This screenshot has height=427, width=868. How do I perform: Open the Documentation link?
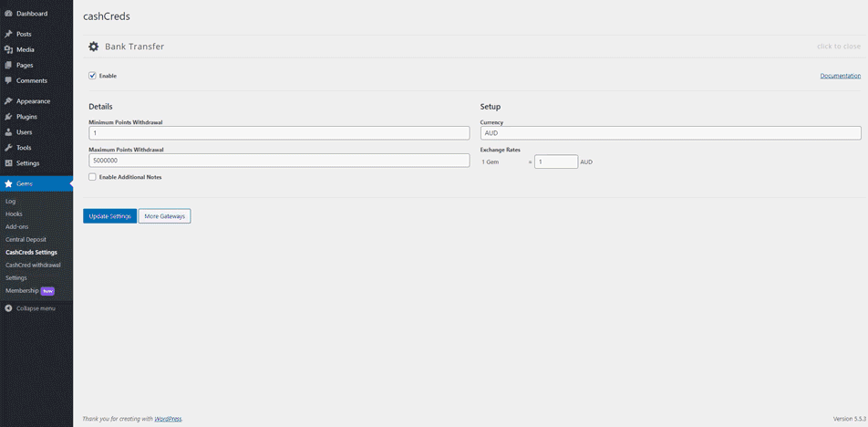click(841, 76)
